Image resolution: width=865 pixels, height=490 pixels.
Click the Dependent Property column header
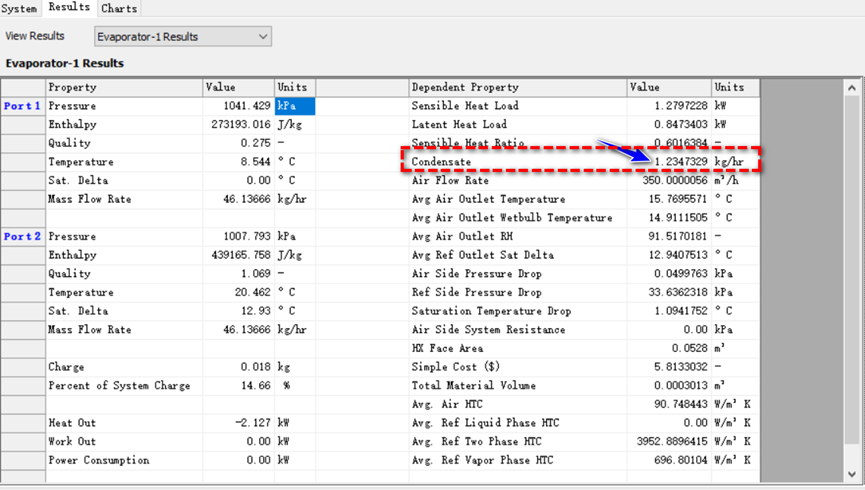pyautogui.click(x=518, y=87)
